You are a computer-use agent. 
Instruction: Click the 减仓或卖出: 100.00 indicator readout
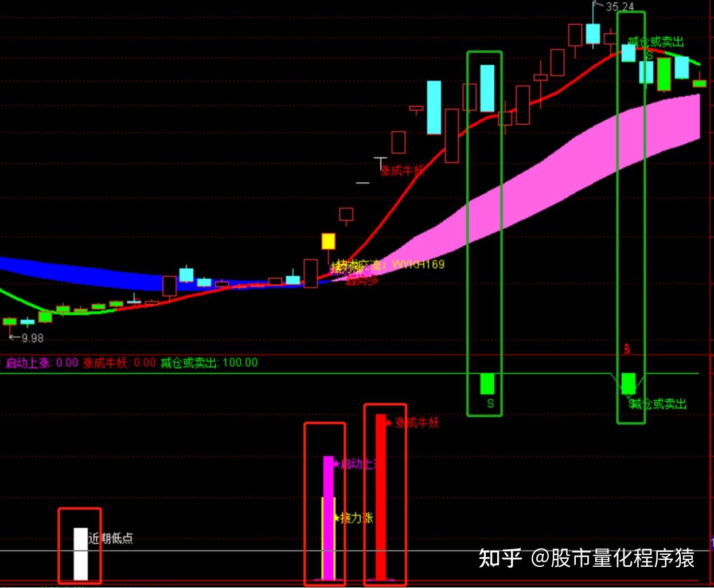pos(209,362)
